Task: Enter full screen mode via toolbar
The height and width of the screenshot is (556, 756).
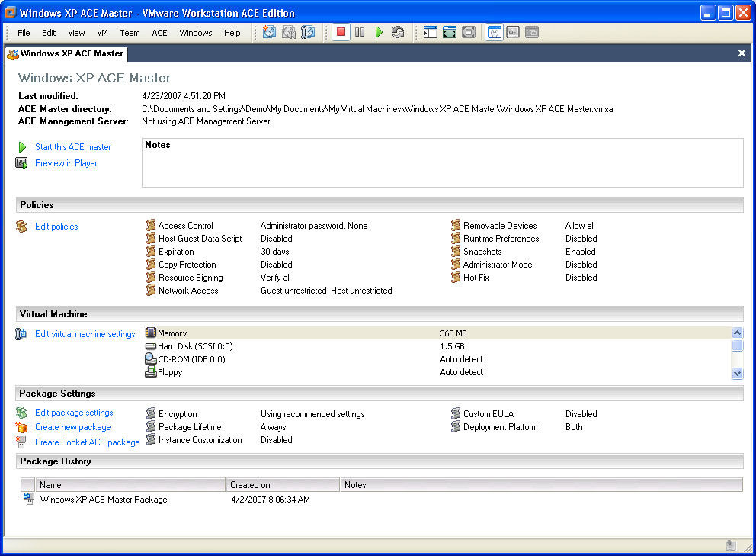Action: (450, 33)
